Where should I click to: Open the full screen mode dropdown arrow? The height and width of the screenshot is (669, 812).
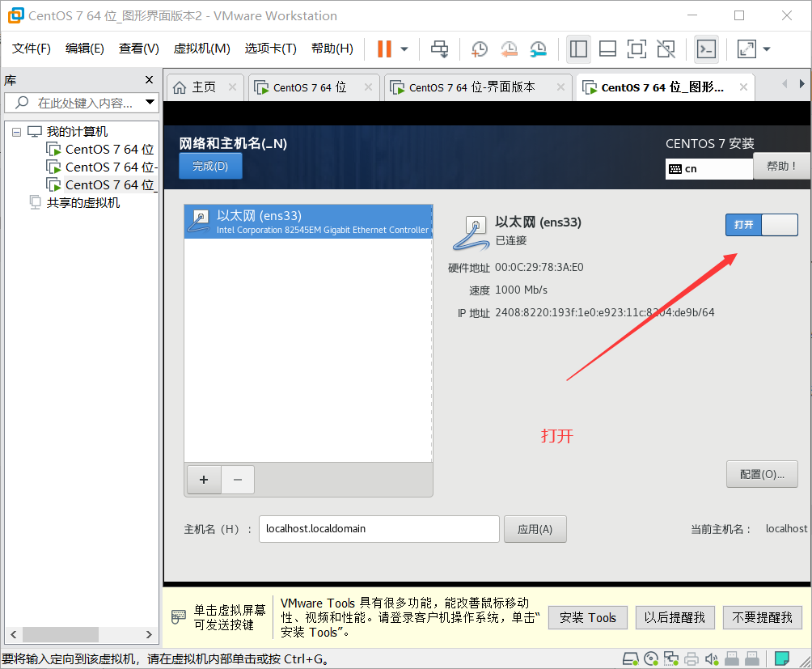click(765, 49)
